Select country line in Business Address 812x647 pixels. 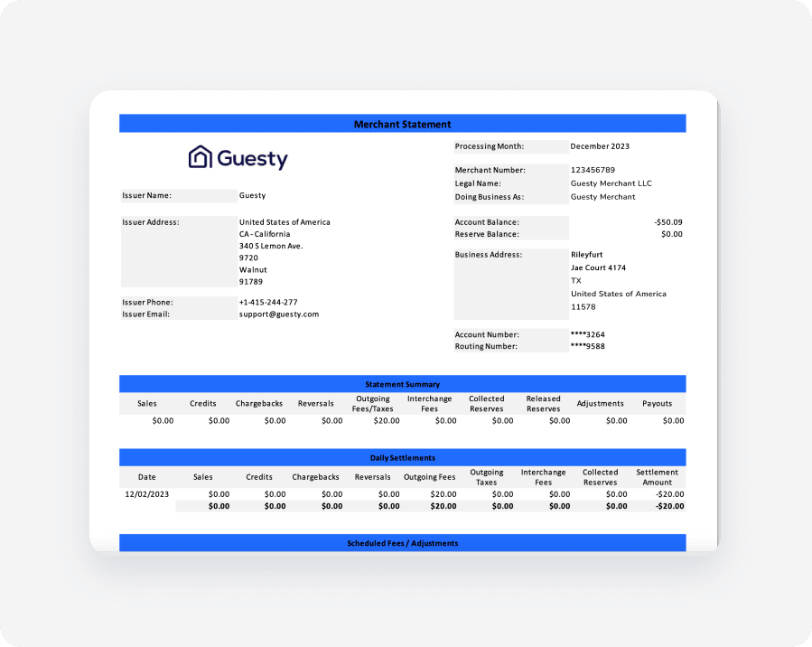pos(619,294)
